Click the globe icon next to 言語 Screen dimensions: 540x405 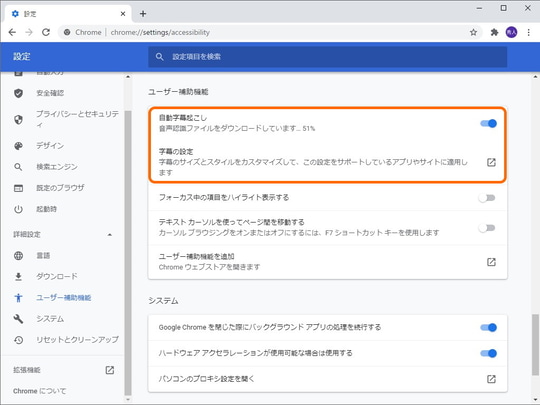pyautogui.click(x=19, y=256)
